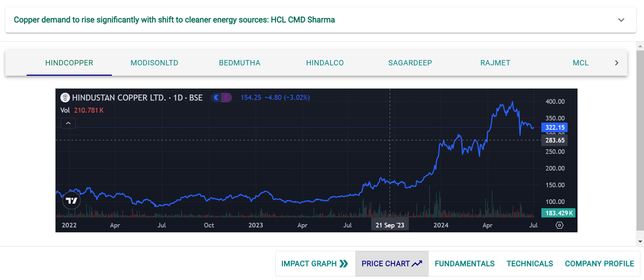This screenshot has width=644, height=280.
Task: Click the 322.15 current price label
Action: [554, 128]
